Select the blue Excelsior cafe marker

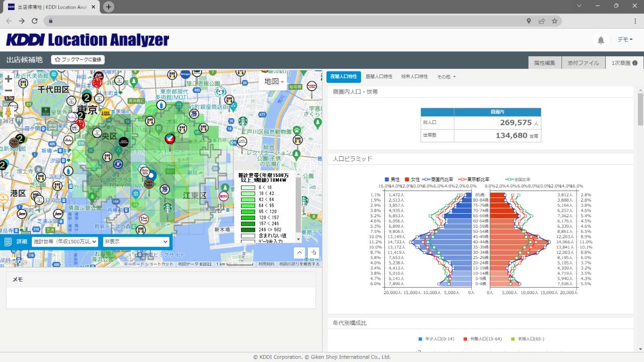(x=118, y=163)
